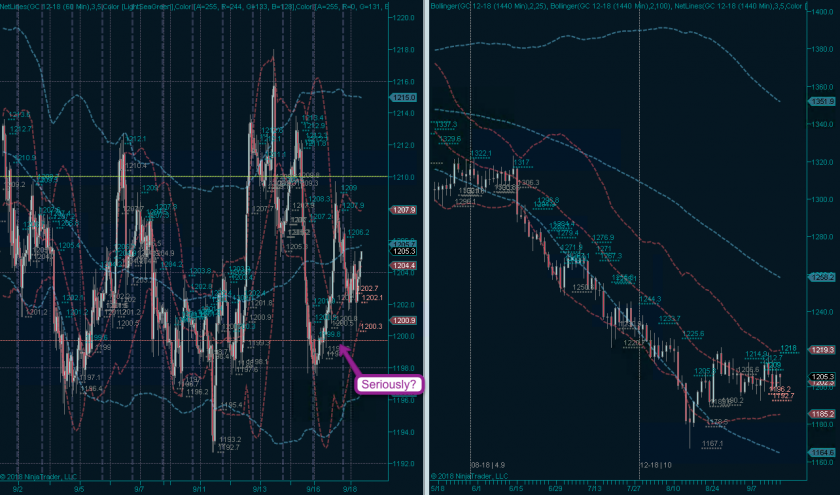Click the 1206.2 net line label on left chart
The height and width of the screenshot is (495, 840).
358,232
